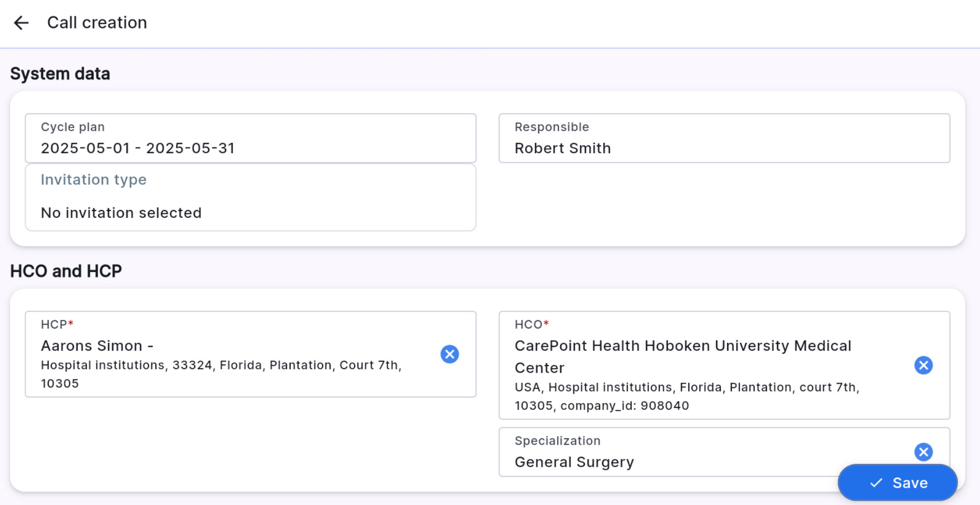Click the company_id 908040 text
Viewport: 980px width, 505px height.
point(624,406)
